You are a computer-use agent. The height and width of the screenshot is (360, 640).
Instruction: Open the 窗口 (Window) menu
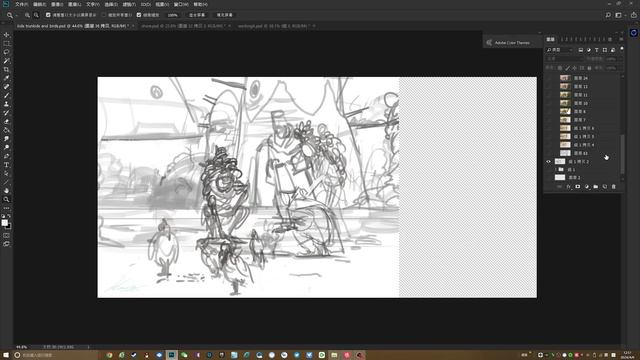181,4
